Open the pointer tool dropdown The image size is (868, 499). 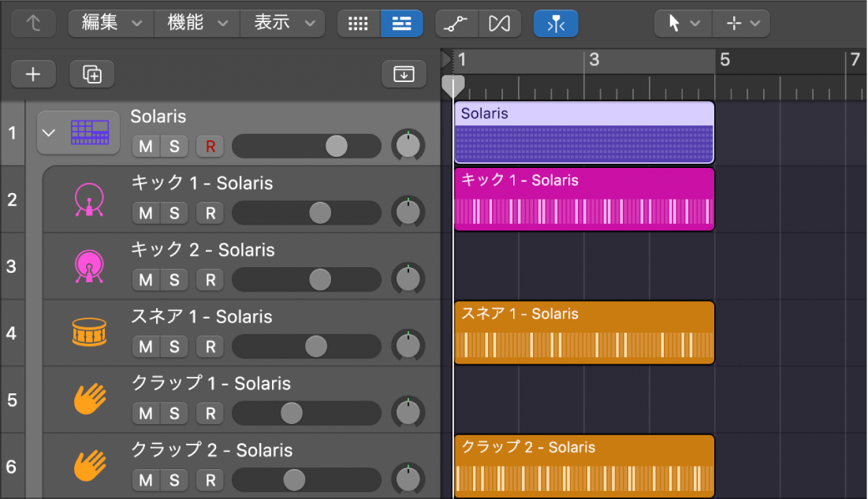[683, 23]
